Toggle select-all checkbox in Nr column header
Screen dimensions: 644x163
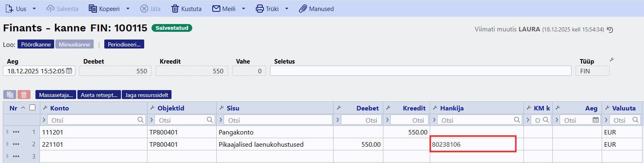pyautogui.click(x=33, y=108)
